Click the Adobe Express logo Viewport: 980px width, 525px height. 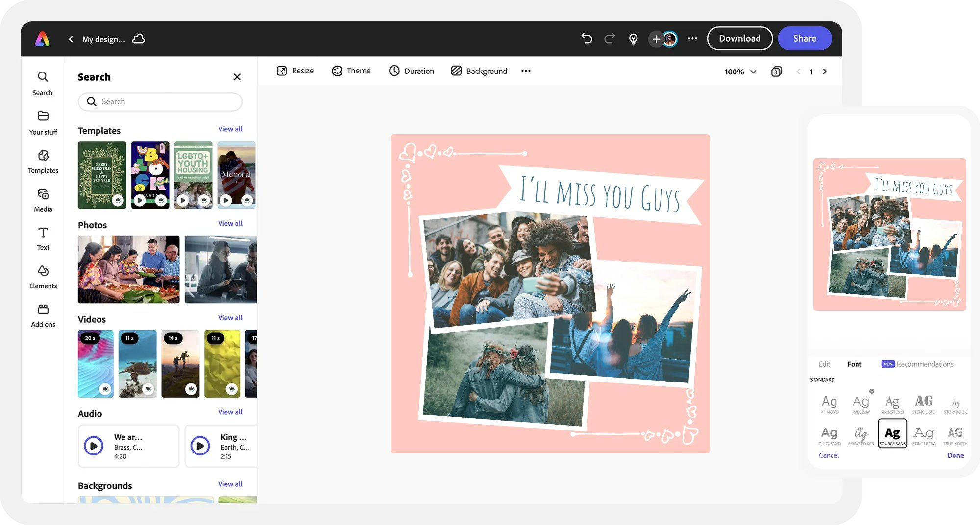coord(43,39)
